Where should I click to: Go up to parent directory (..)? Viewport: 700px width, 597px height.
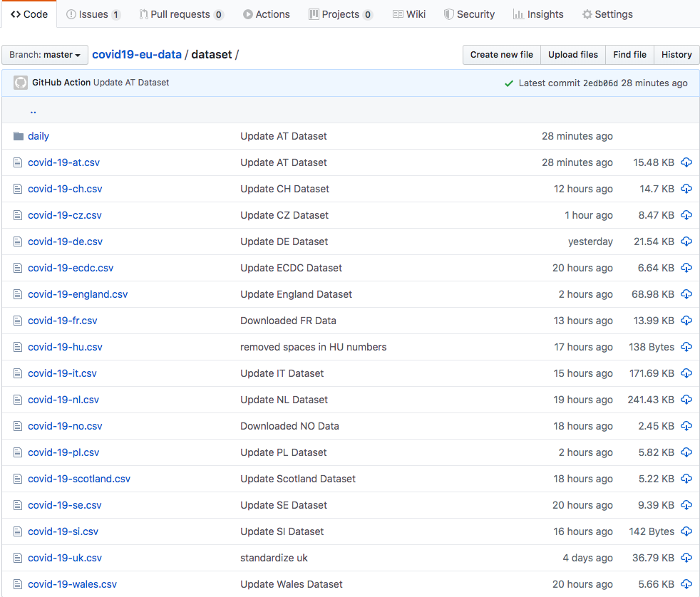(33, 110)
